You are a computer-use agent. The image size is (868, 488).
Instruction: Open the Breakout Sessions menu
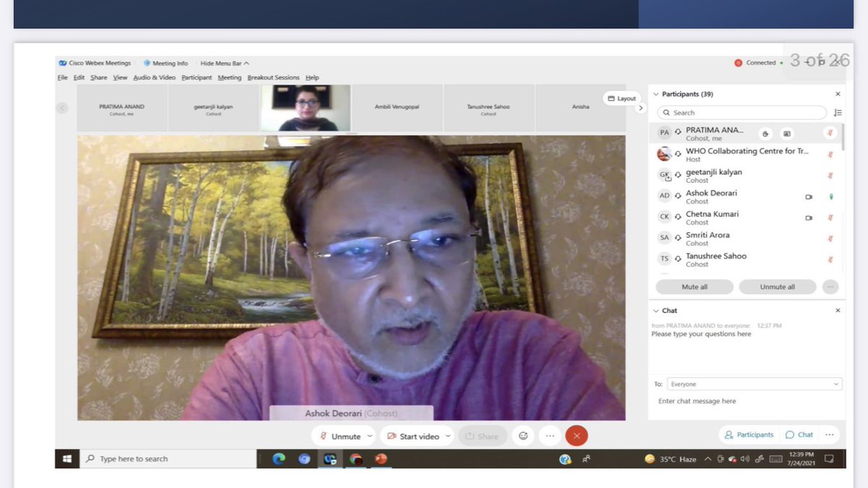click(273, 77)
